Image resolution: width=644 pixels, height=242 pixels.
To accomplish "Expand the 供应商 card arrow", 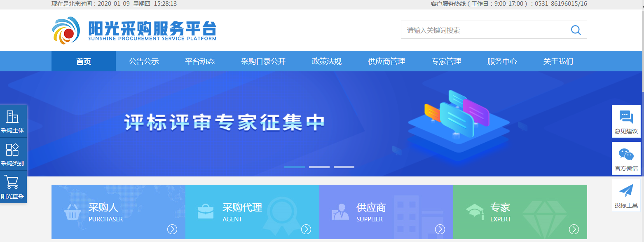I will coord(440,229).
